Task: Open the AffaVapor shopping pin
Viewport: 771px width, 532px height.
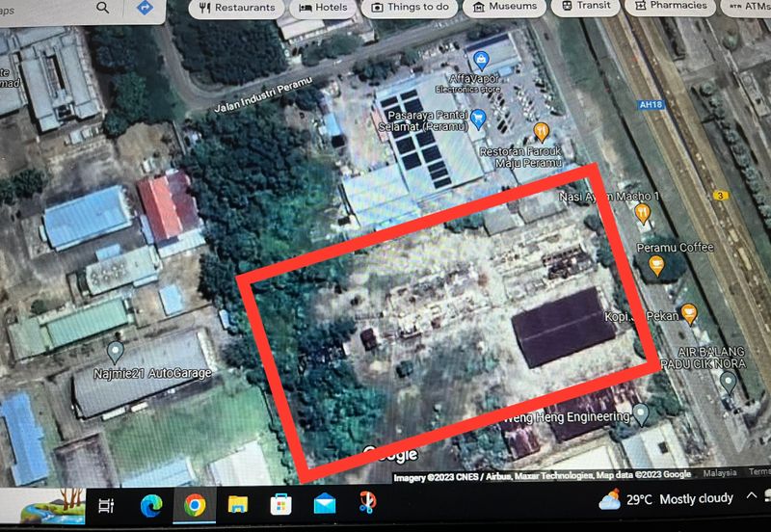Action: click(480, 61)
